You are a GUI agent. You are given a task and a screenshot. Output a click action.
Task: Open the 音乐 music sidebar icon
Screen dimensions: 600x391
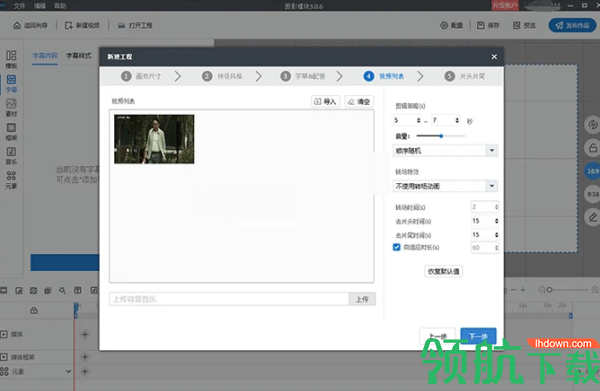pyautogui.click(x=11, y=156)
